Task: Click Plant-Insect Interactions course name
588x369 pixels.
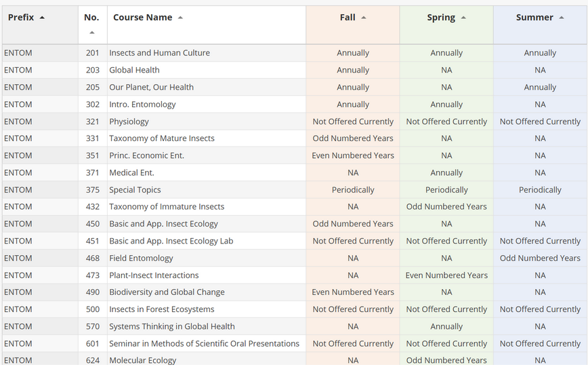Action: point(154,275)
